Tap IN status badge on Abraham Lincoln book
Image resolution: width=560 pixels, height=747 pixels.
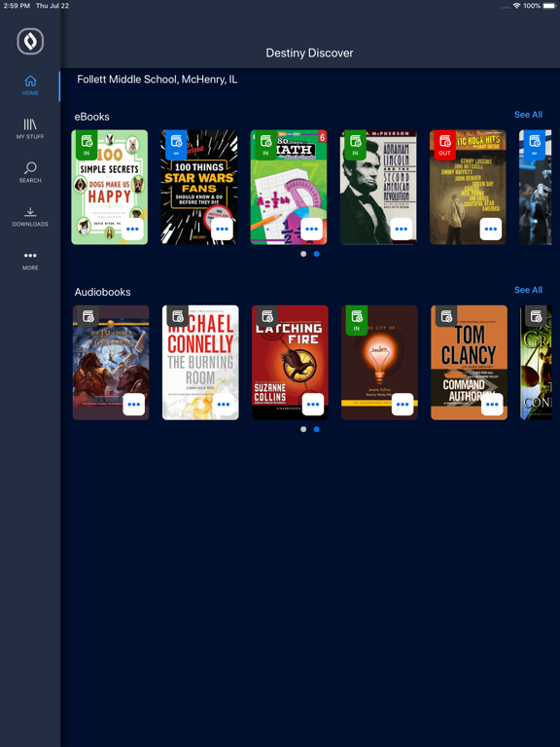[355, 145]
